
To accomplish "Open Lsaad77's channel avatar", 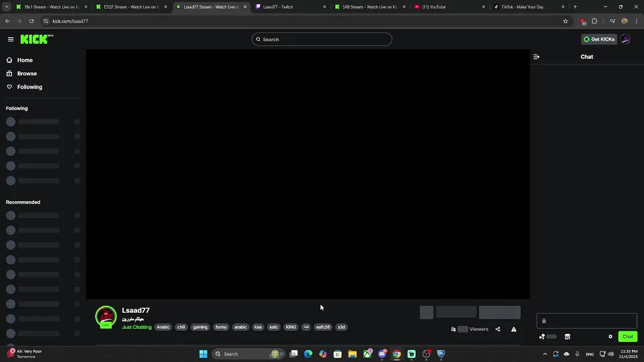I will pyautogui.click(x=106, y=317).
